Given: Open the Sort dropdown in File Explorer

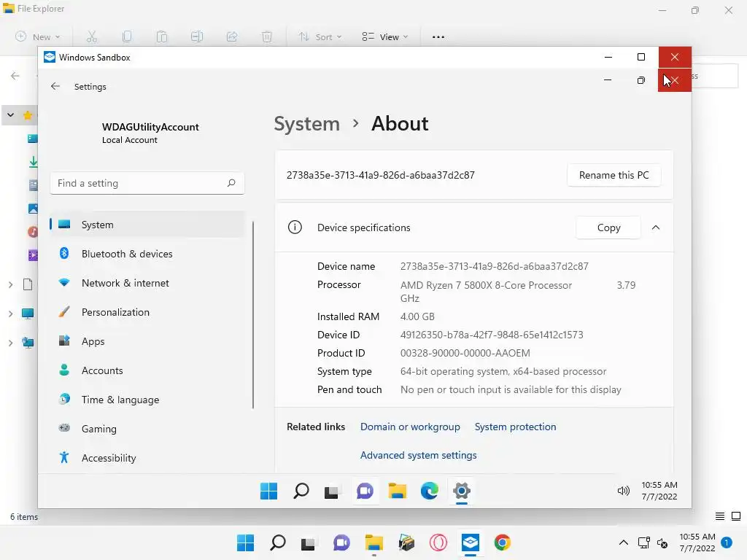Looking at the screenshot, I should [x=320, y=36].
